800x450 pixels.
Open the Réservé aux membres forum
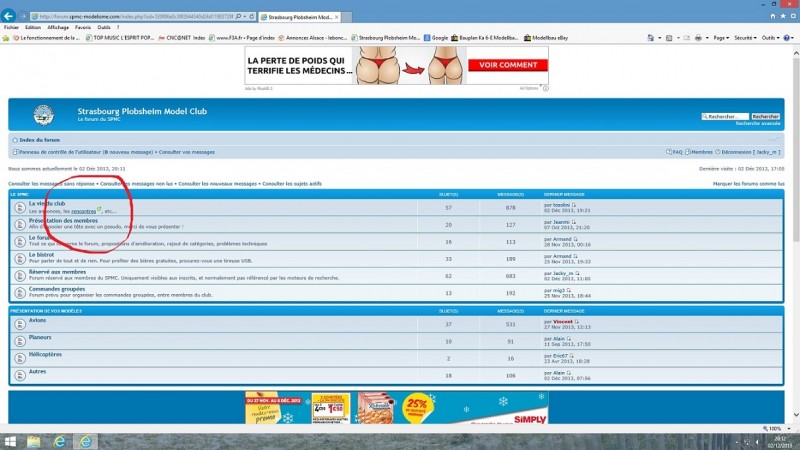coord(57,272)
